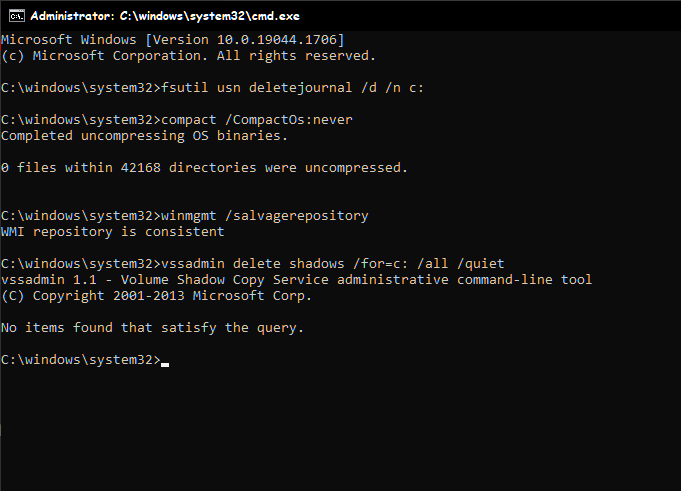Click the No items found message
The image size is (681, 491).
(x=152, y=328)
